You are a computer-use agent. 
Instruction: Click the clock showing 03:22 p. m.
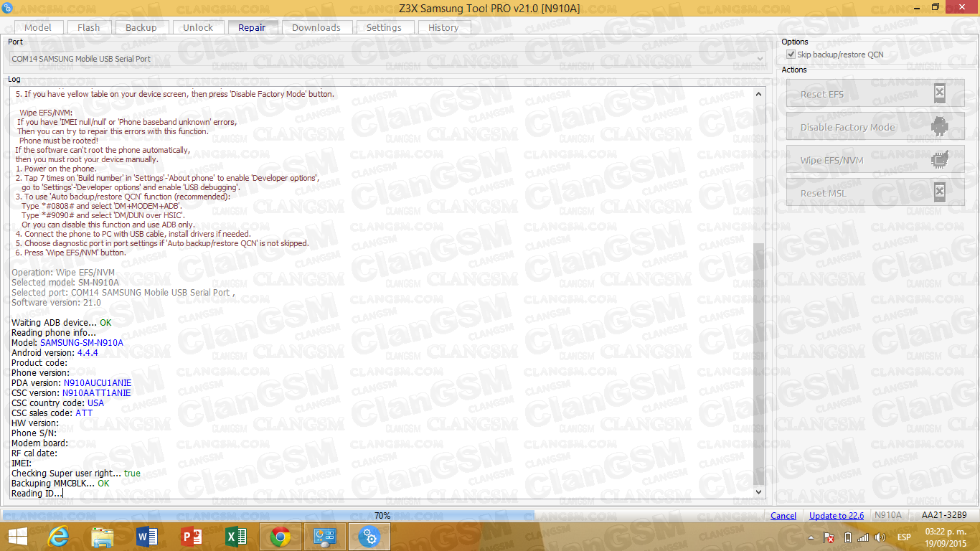945,532
